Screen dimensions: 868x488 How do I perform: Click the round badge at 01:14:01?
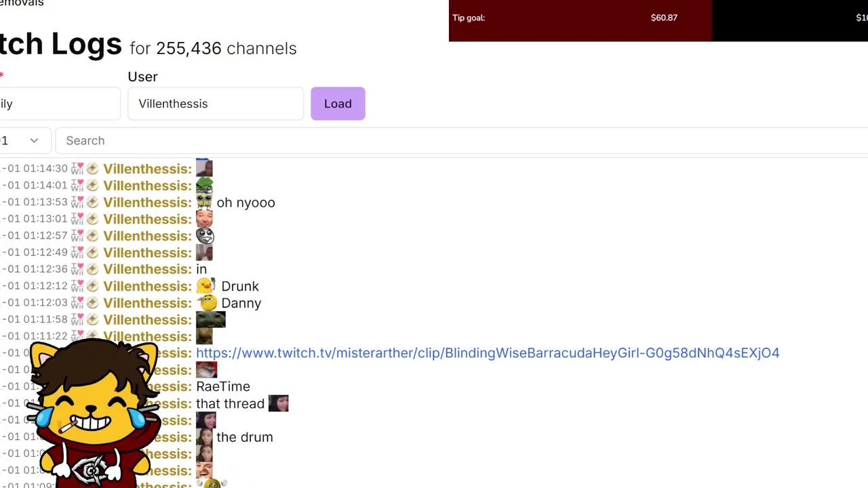(x=92, y=185)
